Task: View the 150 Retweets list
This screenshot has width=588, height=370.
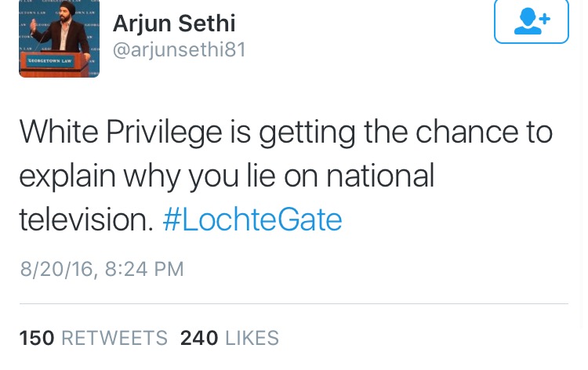Action: (x=93, y=338)
